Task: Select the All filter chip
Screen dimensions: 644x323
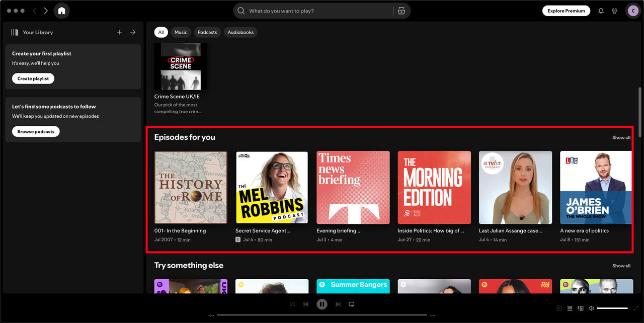Action: [161, 32]
